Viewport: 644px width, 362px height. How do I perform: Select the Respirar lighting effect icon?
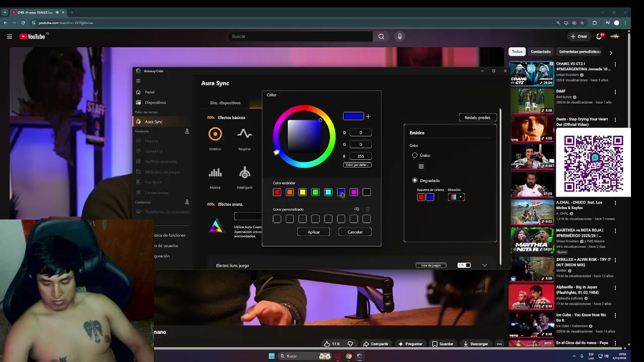(x=245, y=134)
